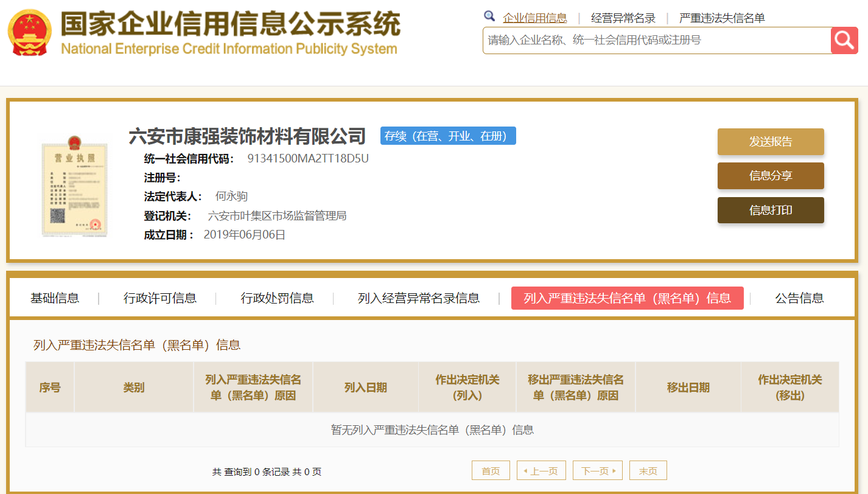
Task: Click the 移出严重违法失信名单（黑名单）原因 column header
Action: coord(576,388)
